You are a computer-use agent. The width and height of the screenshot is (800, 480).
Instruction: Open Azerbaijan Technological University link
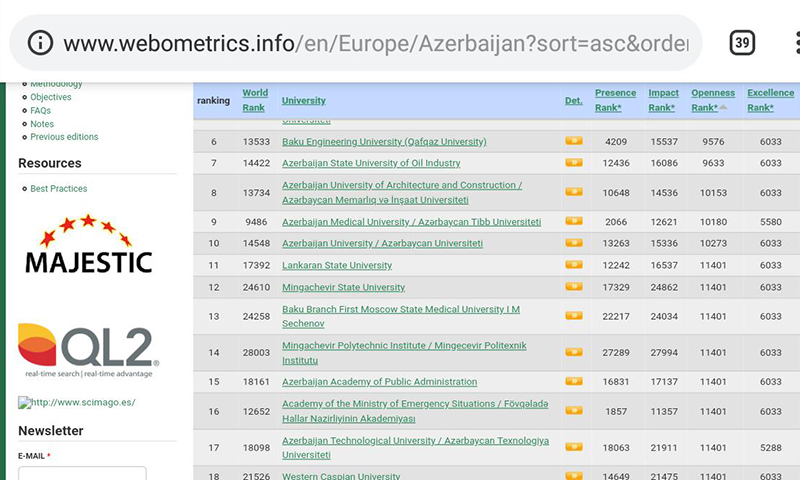(415, 447)
